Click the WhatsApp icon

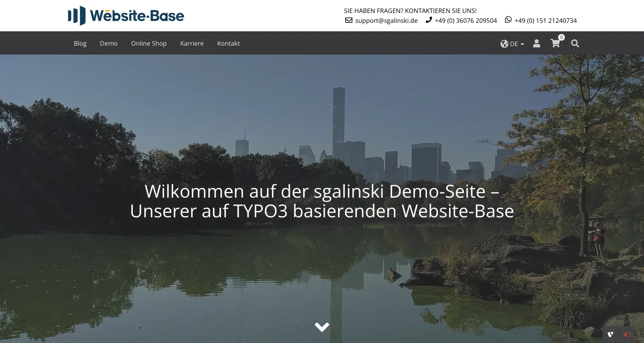tap(508, 20)
